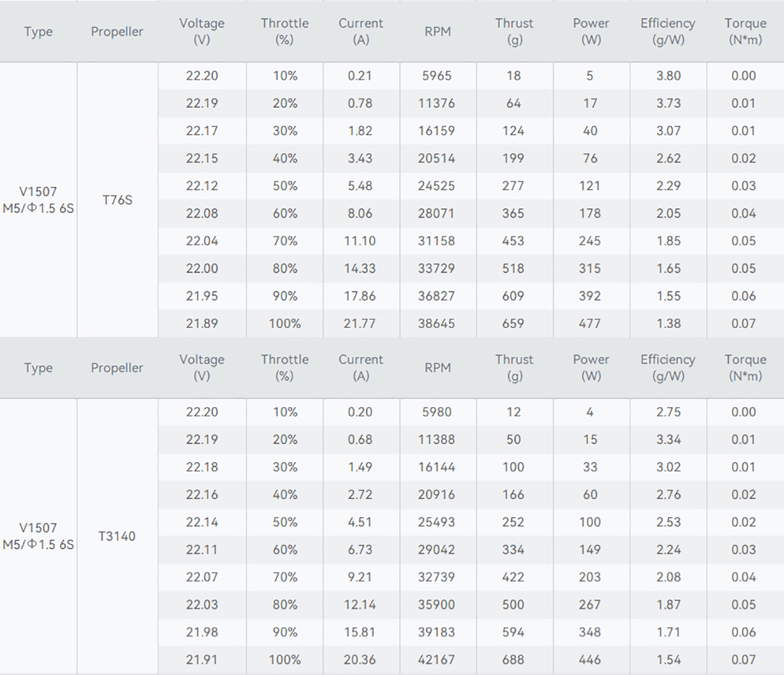This screenshot has height=675, width=784.
Task: Click the 21.91 voltage cell
Action: click(x=202, y=660)
